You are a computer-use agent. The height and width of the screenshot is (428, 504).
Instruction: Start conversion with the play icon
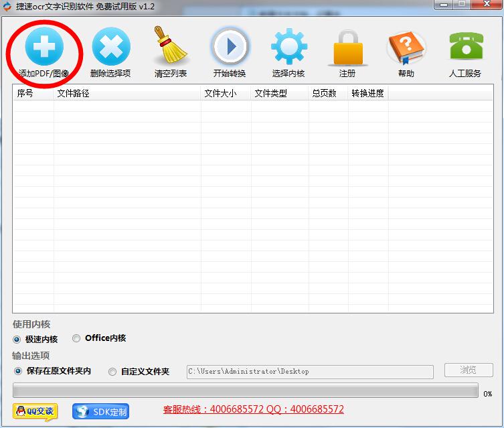coord(230,46)
